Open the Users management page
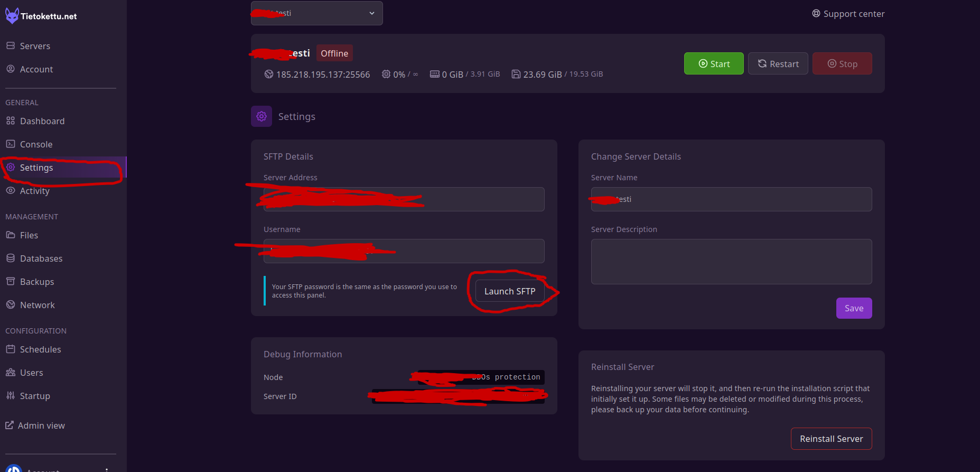 pos(31,373)
